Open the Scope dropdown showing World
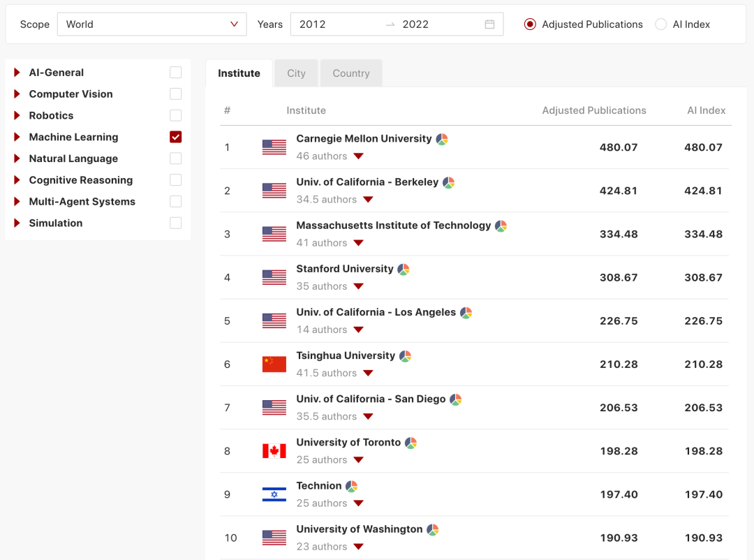 click(x=151, y=24)
